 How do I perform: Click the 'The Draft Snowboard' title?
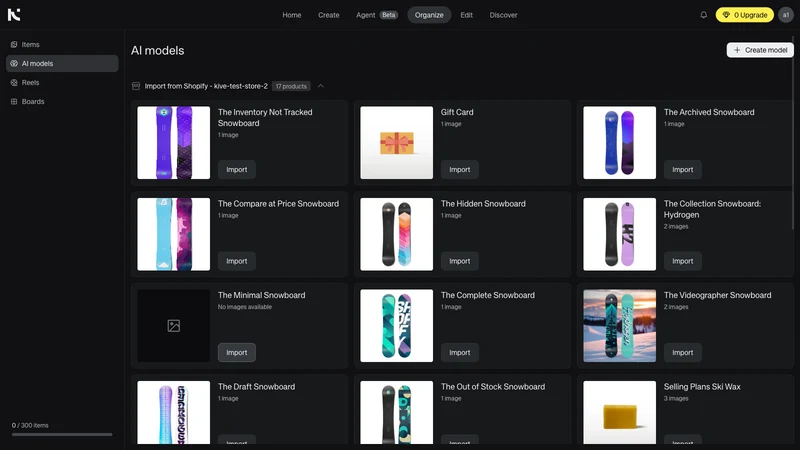point(256,387)
